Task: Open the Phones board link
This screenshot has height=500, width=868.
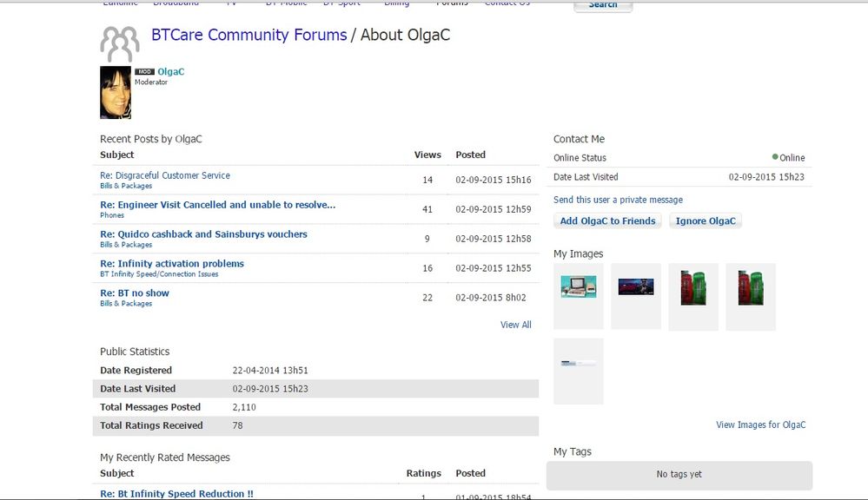Action: (112, 215)
